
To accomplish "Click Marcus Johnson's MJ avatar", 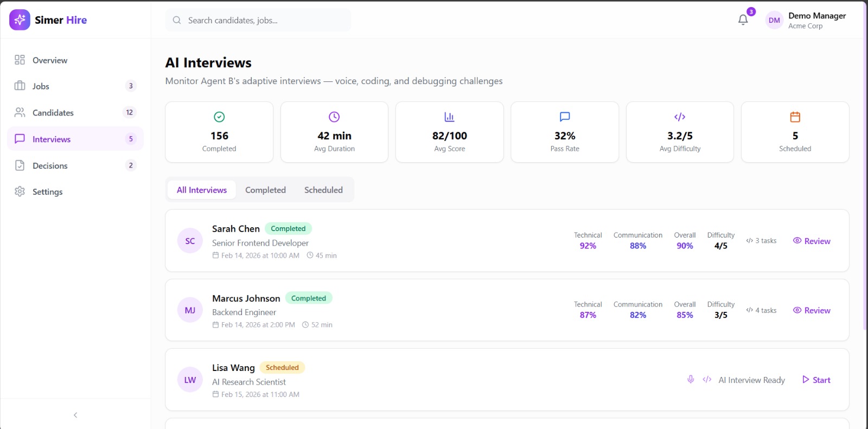I will (x=190, y=310).
